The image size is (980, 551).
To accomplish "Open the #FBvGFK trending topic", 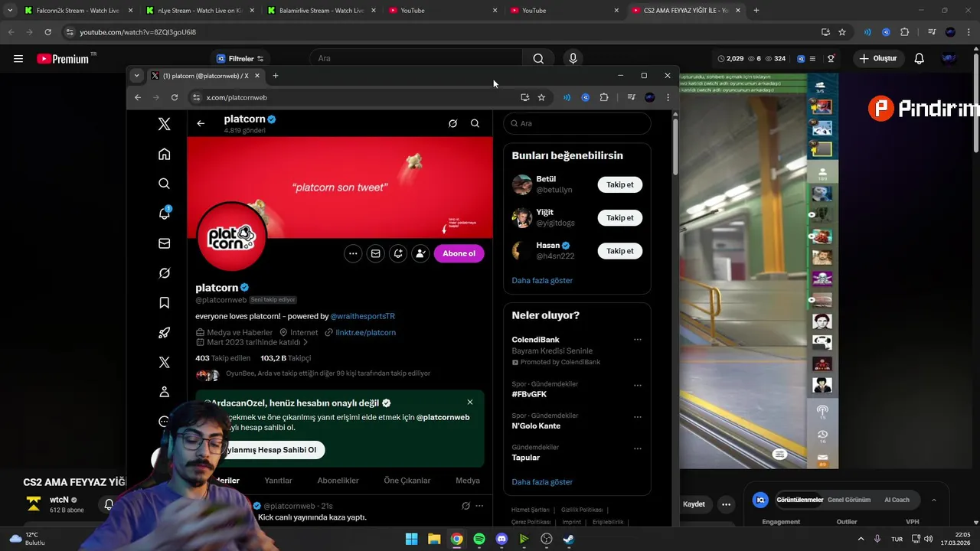I will click(x=529, y=394).
